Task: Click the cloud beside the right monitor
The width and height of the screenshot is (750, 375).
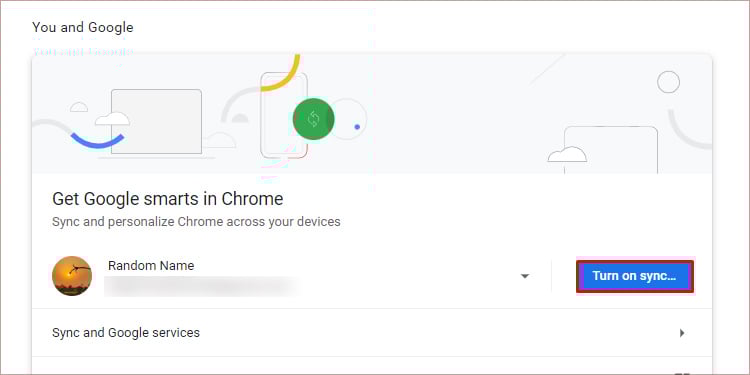Action: 567,154
